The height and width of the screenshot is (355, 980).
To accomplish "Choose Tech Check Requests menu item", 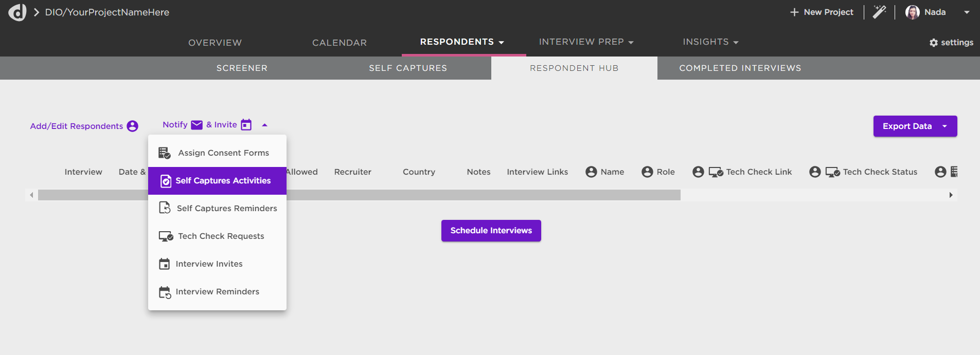I will click(217, 236).
